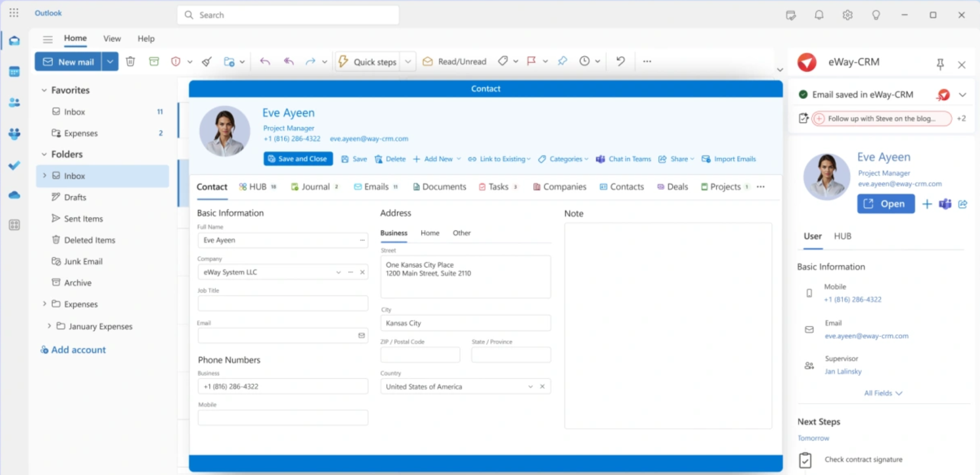The image size is (980, 475).
Task: Open more ribbon options ellipsis
Action: (x=647, y=61)
